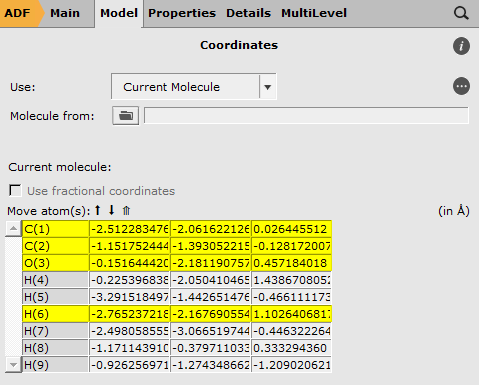Move selected atoms down one row
The width and height of the screenshot is (479, 385).
pos(112,210)
